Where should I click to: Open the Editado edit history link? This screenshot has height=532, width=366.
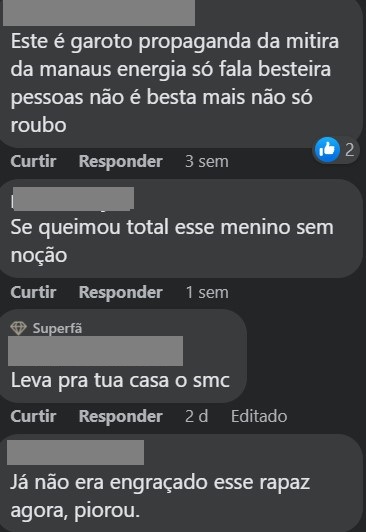259,416
